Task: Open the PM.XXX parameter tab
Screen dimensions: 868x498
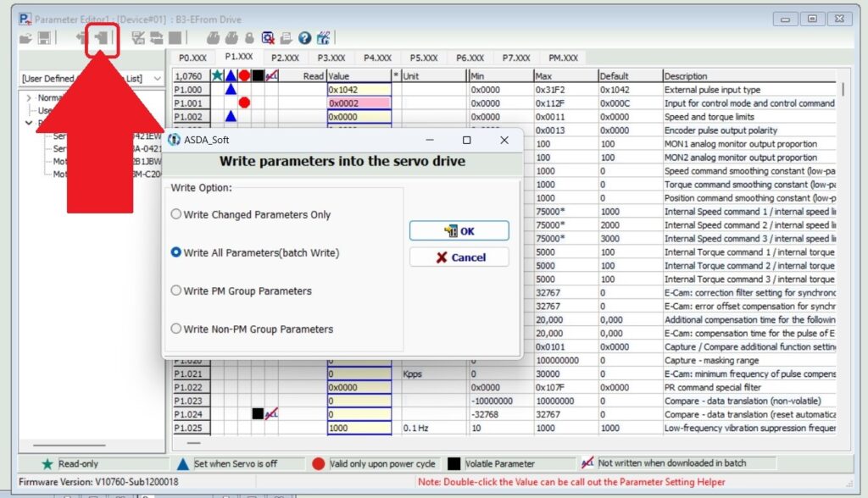Action: 563,58
